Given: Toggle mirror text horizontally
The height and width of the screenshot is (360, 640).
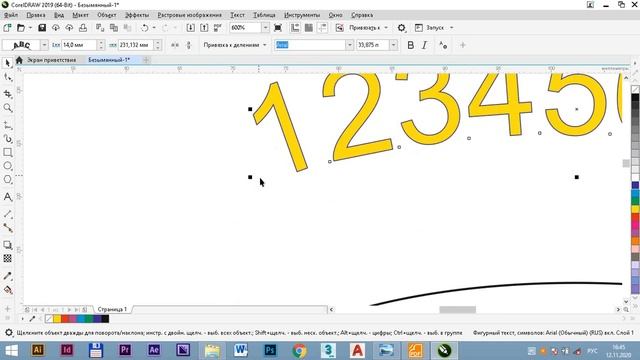Looking at the screenshot, I should coord(175,45).
